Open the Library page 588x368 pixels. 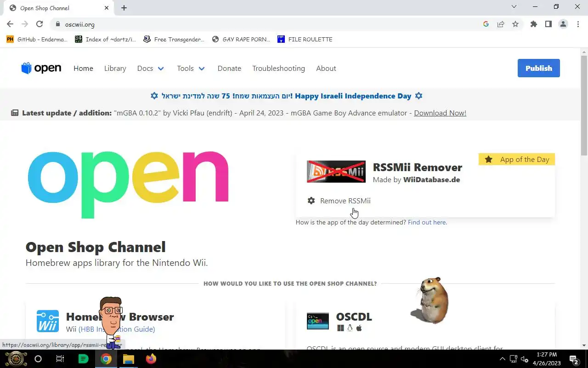click(115, 68)
